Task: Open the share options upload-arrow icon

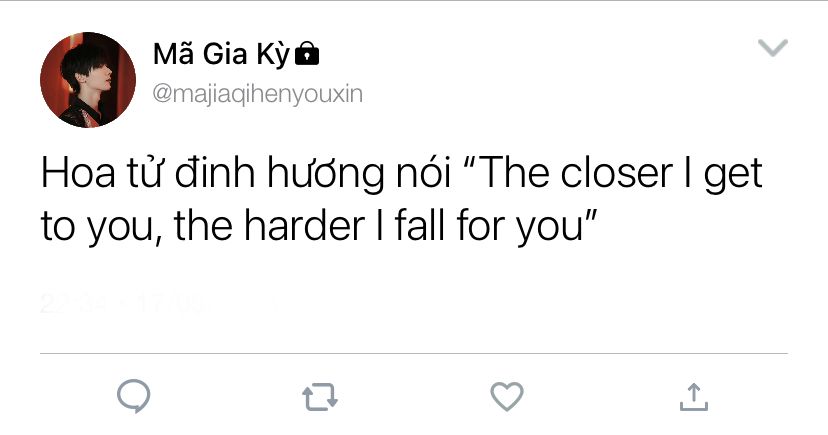Action: click(x=693, y=397)
